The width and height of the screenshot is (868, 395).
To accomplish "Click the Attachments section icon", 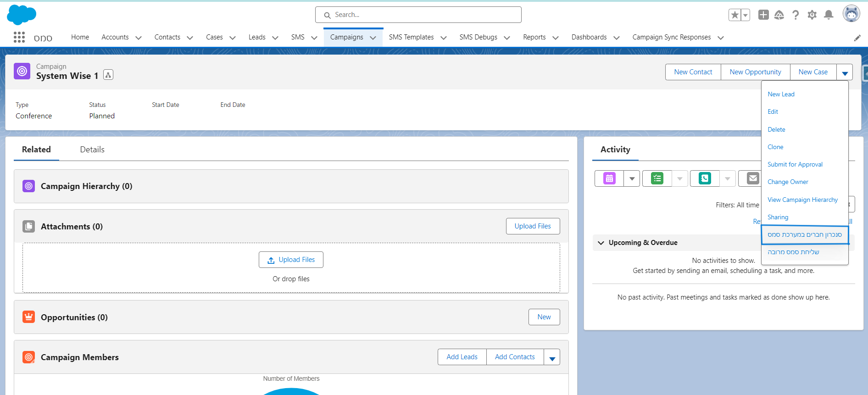I will click(x=28, y=226).
